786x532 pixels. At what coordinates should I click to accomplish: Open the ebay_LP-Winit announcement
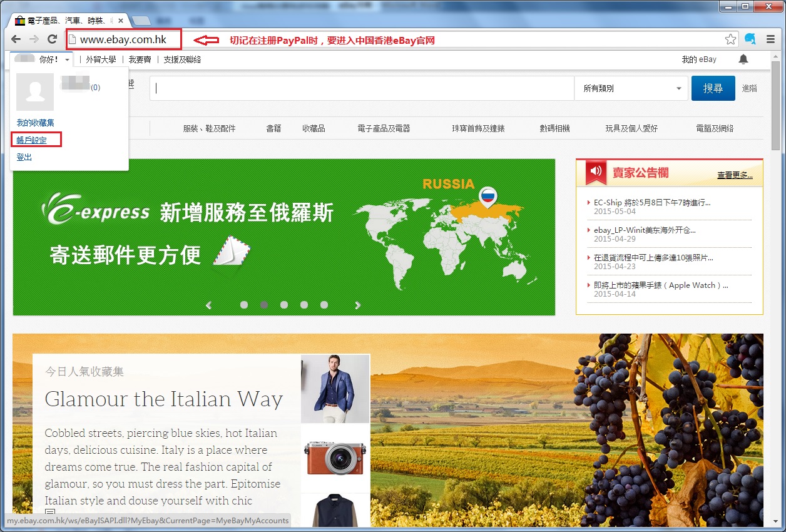click(x=645, y=230)
